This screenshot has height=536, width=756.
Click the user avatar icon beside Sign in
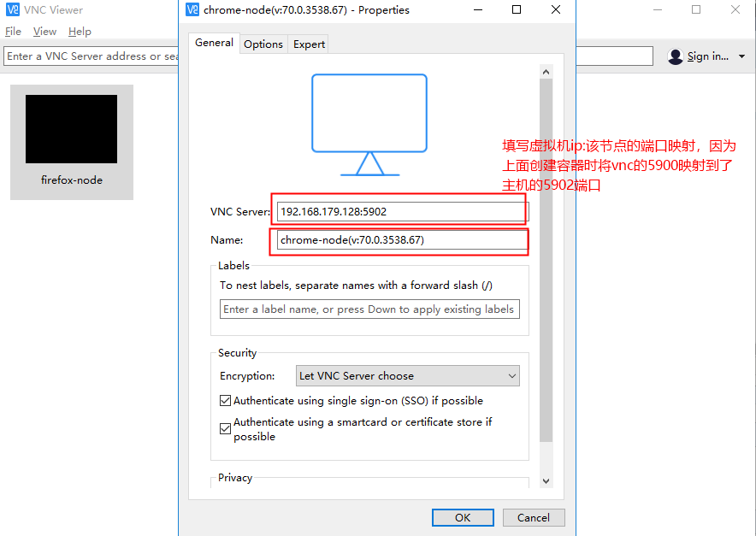676,56
